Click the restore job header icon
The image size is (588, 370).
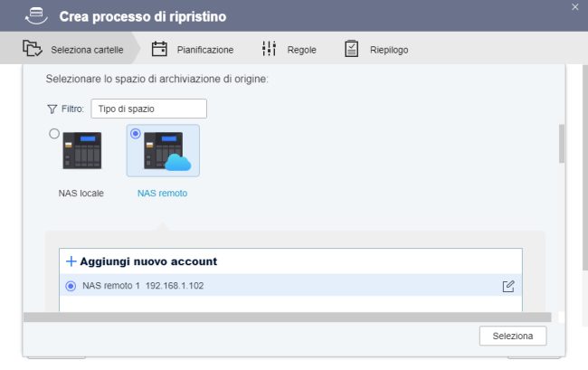click(x=36, y=16)
